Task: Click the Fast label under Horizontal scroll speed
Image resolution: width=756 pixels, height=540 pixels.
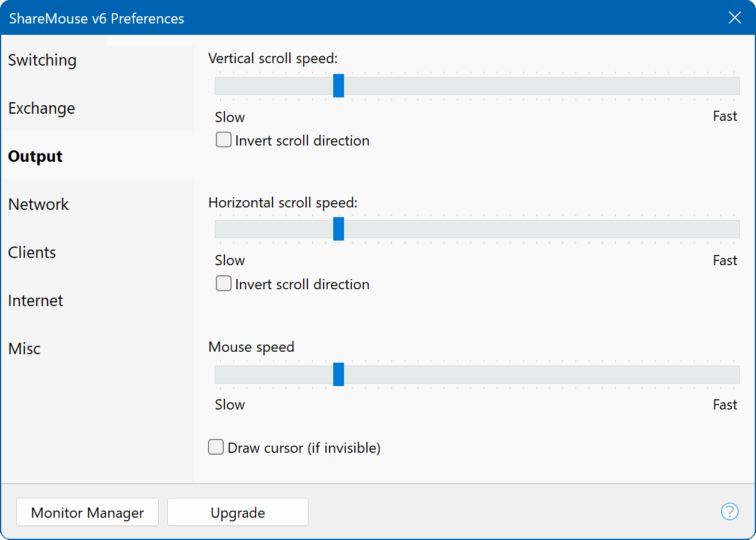Action: [x=725, y=260]
